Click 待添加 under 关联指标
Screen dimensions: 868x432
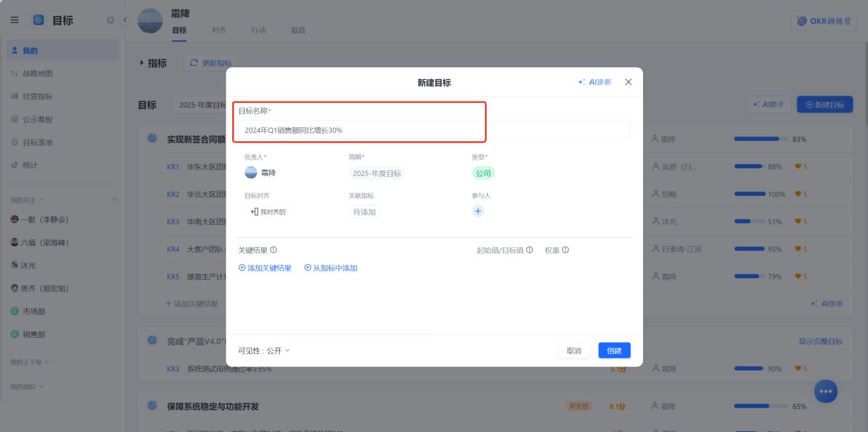point(365,212)
